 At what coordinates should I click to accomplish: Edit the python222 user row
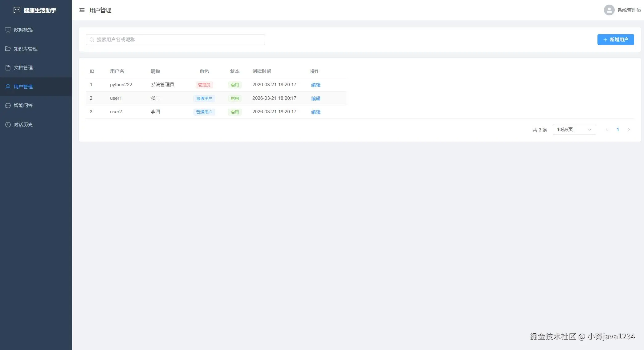coord(316,85)
